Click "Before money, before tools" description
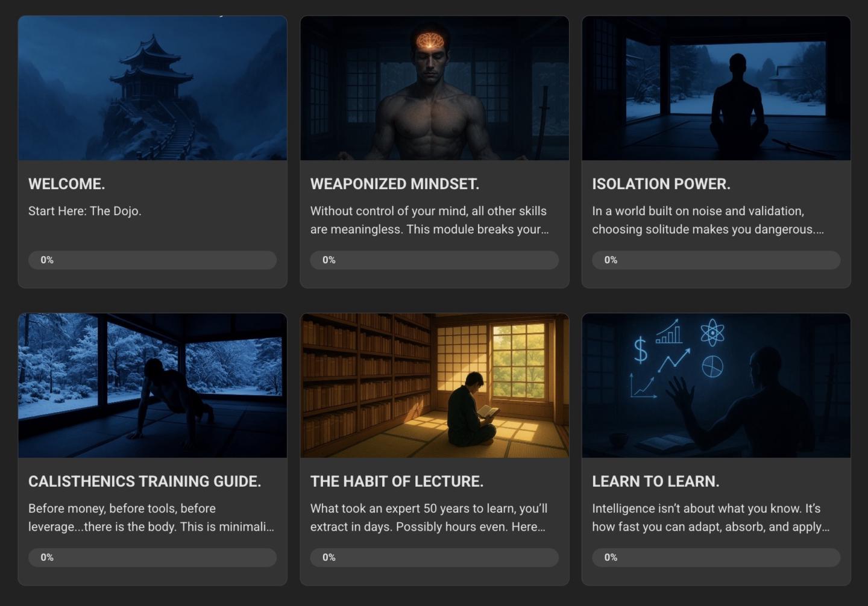Image resolution: width=868 pixels, height=606 pixels. 151,518
